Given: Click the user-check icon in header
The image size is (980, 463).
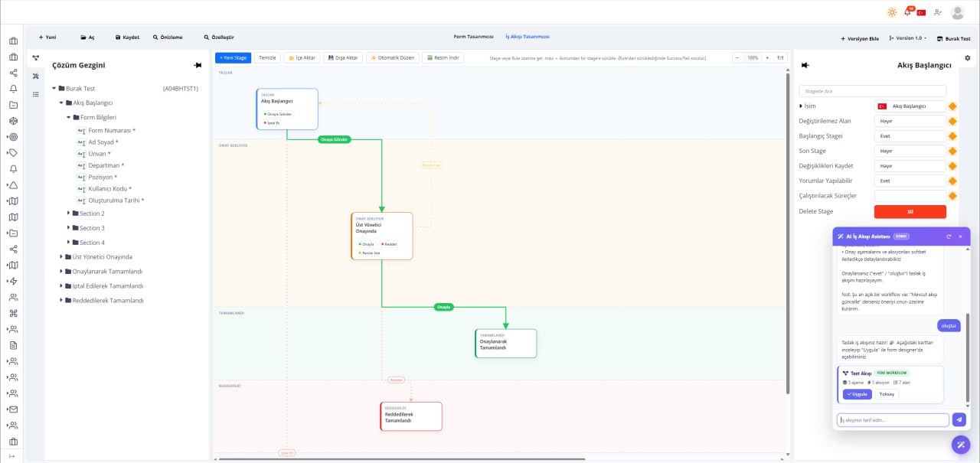Looking at the screenshot, I should pyautogui.click(x=938, y=12).
